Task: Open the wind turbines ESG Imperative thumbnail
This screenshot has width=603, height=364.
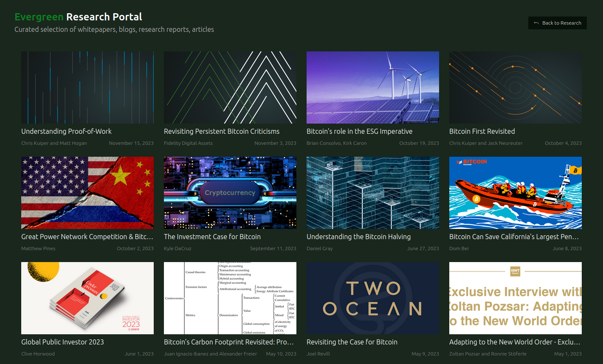Action: pyautogui.click(x=373, y=87)
